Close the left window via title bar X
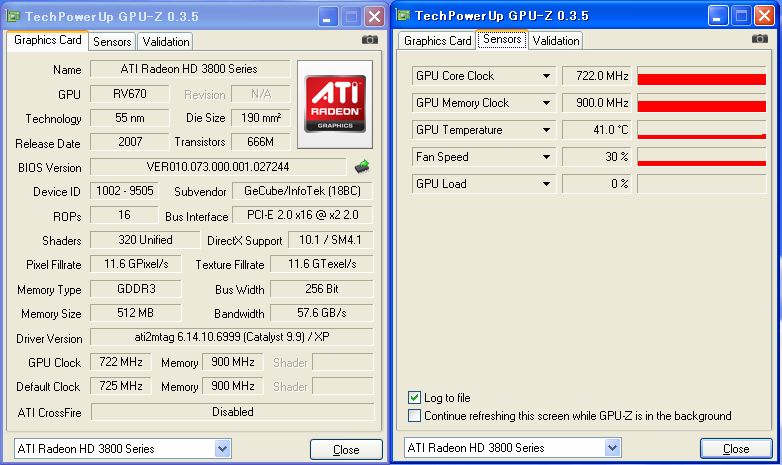The width and height of the screenshot is (782, 465). [x=374, y=17]
